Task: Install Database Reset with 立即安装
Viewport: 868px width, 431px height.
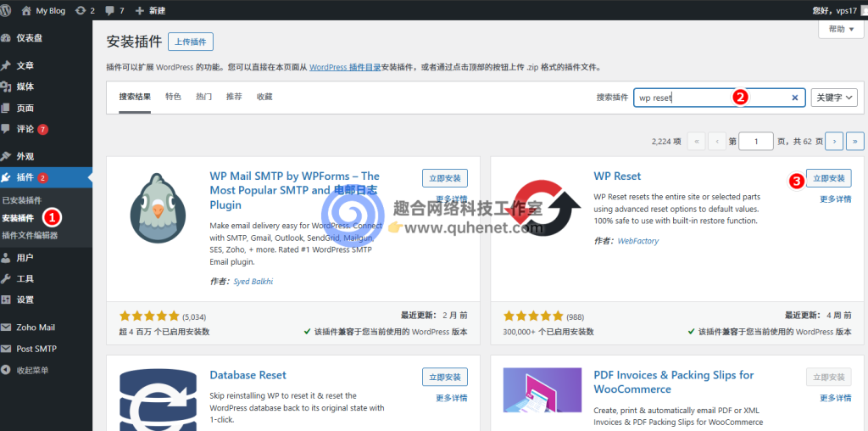Action: coord(444,378)
